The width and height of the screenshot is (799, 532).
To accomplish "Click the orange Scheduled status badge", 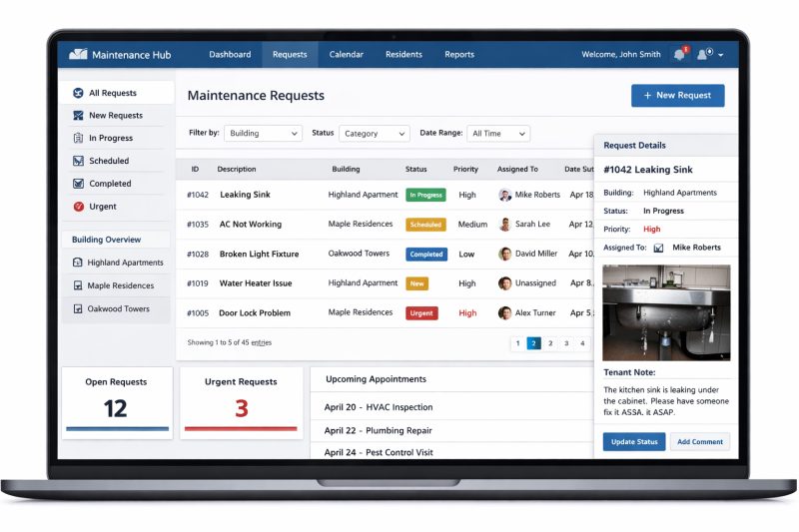I will [x=426, y=225].
